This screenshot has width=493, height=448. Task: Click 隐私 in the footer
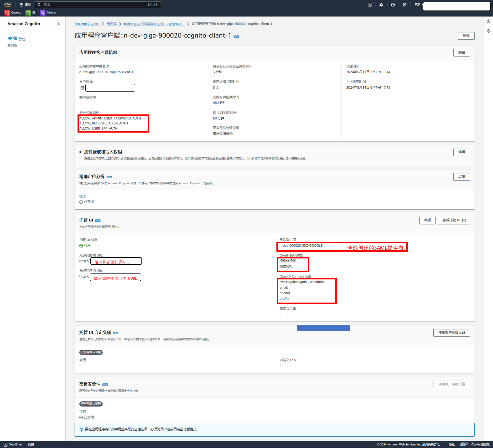(451, 444)
